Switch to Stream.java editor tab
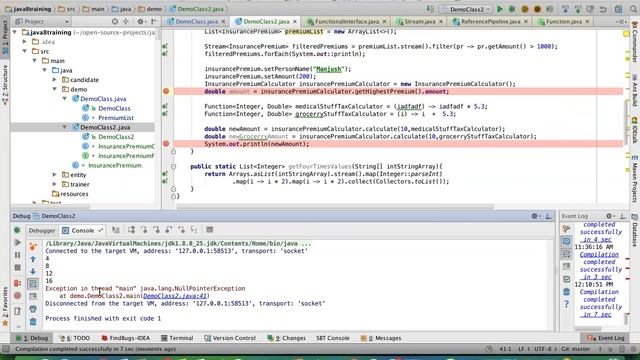This screenshot has width=640, height=360. point(420,21)
